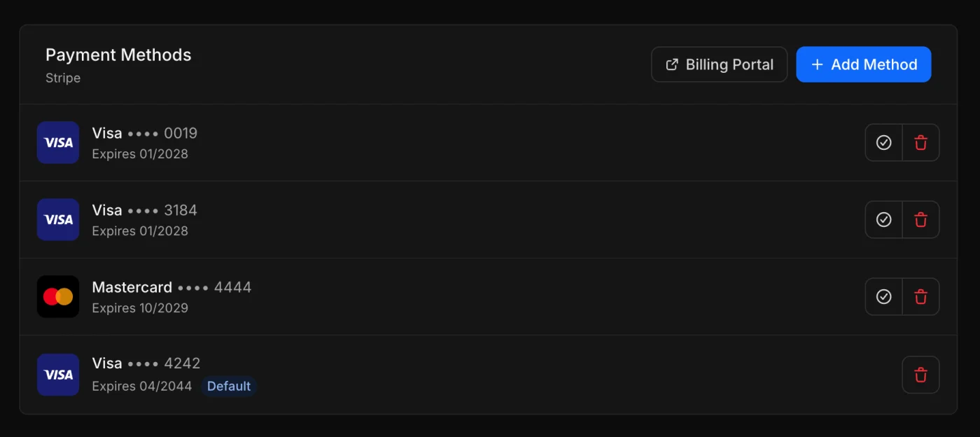
Task: Click the Mastercard logo icon
Action: pyautogui.click(x=58, y=297)
